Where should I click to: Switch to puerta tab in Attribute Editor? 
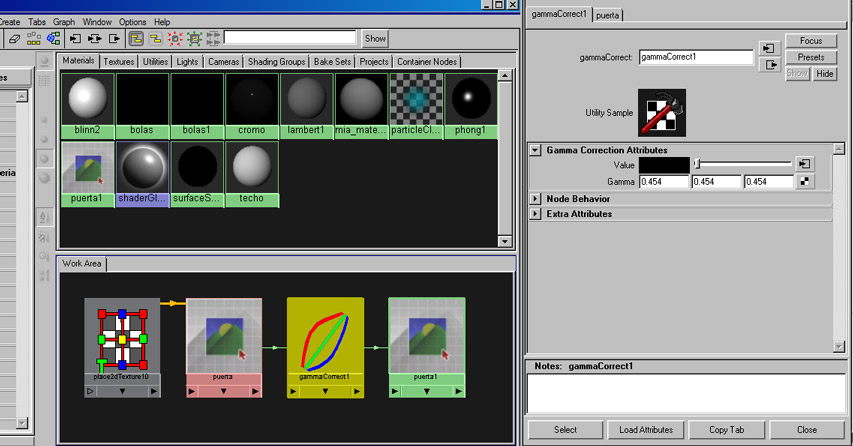(608, 15)
